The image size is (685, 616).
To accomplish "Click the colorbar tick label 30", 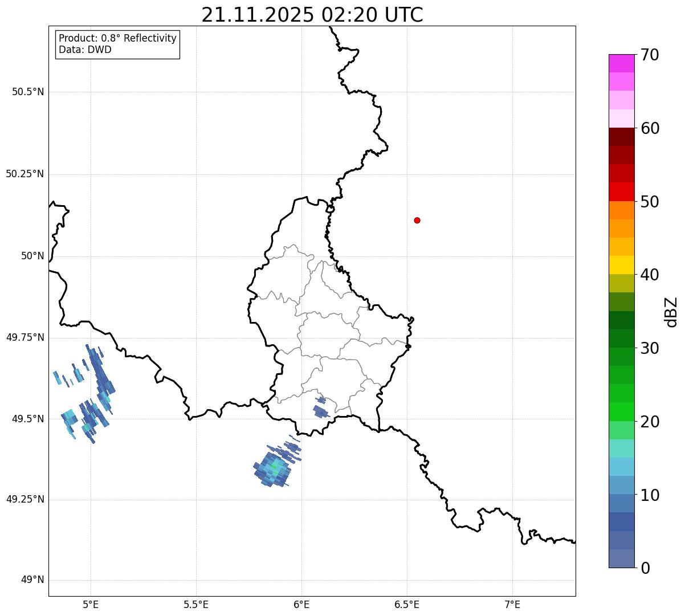I will 650,349.
